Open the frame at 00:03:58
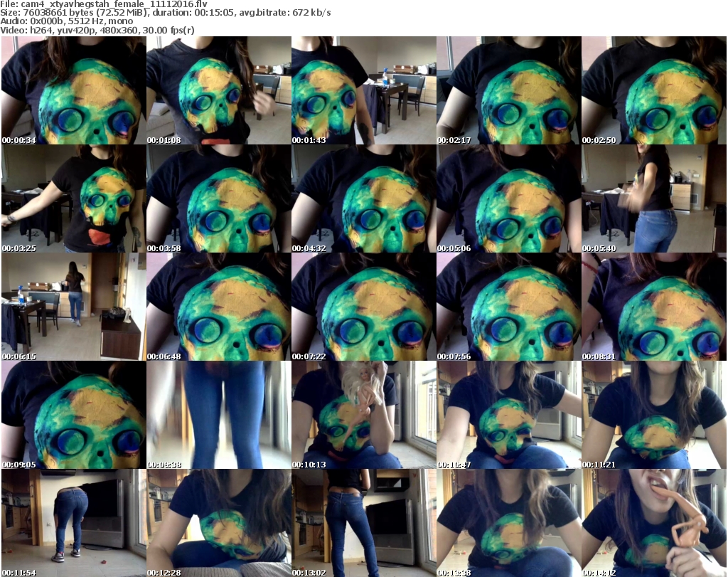Screen dimensions: 728x577 click(x=219, y=198)
